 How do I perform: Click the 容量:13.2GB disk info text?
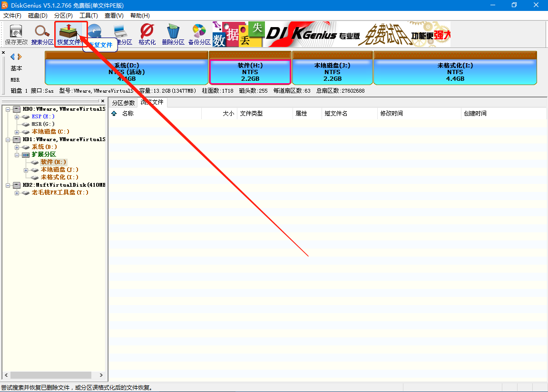coord(168,91)
